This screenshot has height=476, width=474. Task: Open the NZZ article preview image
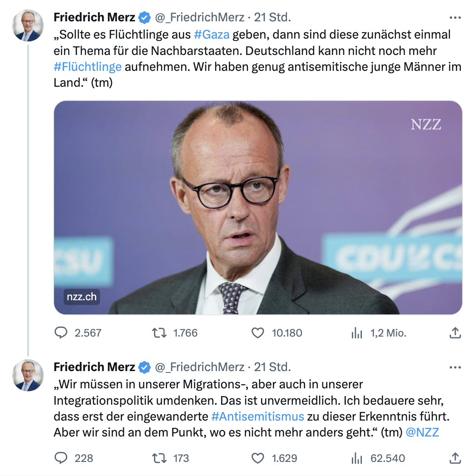tap(258, 207)
